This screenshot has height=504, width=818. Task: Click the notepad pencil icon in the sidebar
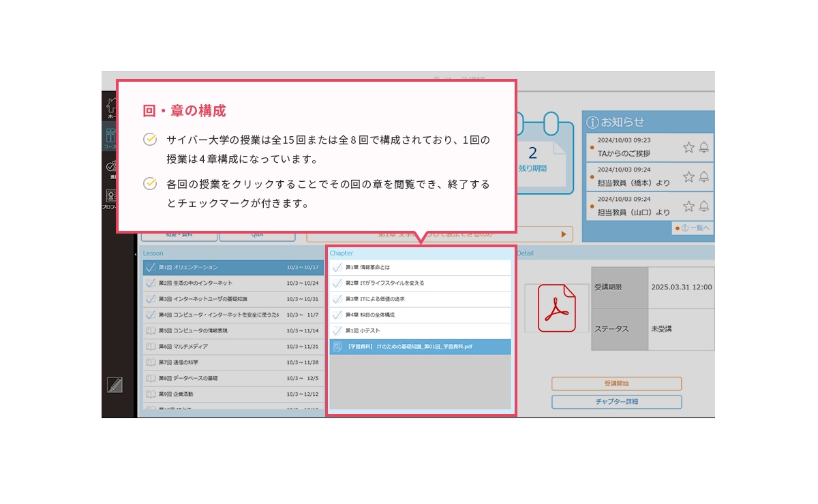point(115,385)
